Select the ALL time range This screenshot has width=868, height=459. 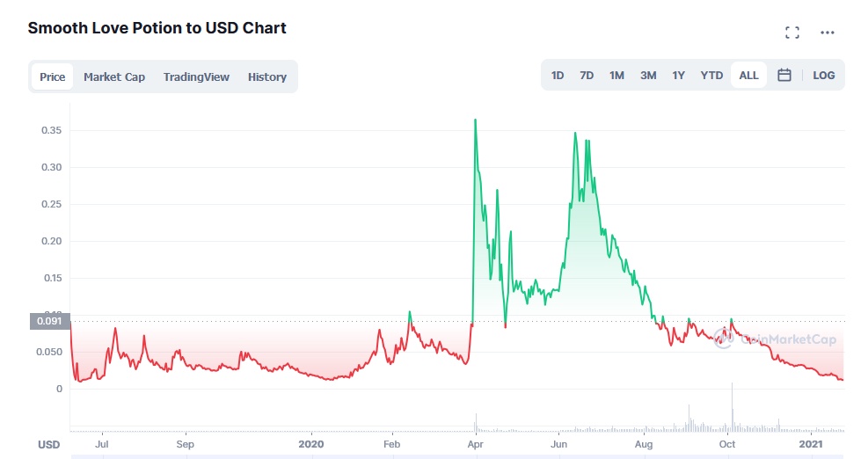coord(748,76)
